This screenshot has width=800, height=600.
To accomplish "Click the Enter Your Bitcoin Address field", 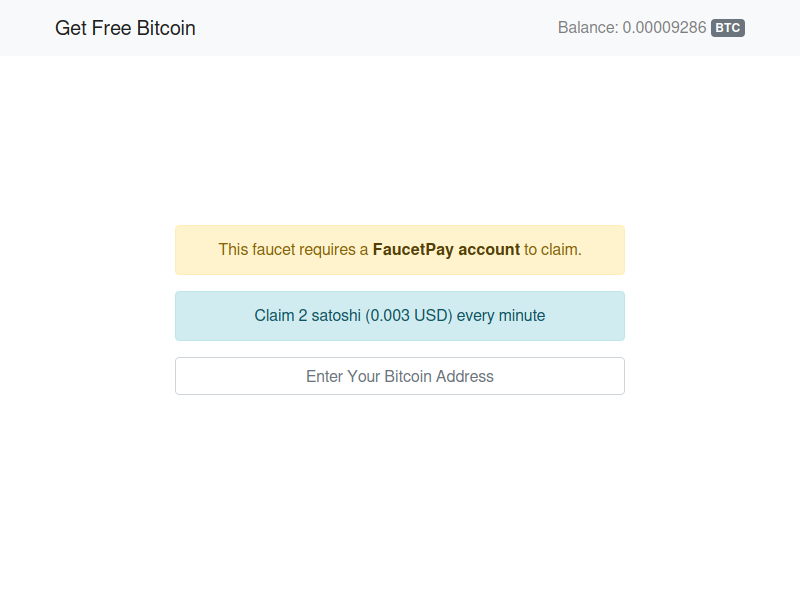I will (x=400, y=376).
